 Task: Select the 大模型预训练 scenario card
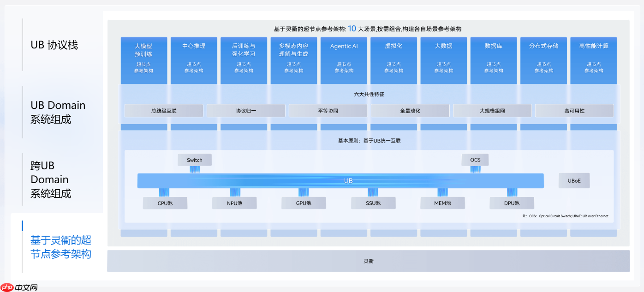(143, 60)
